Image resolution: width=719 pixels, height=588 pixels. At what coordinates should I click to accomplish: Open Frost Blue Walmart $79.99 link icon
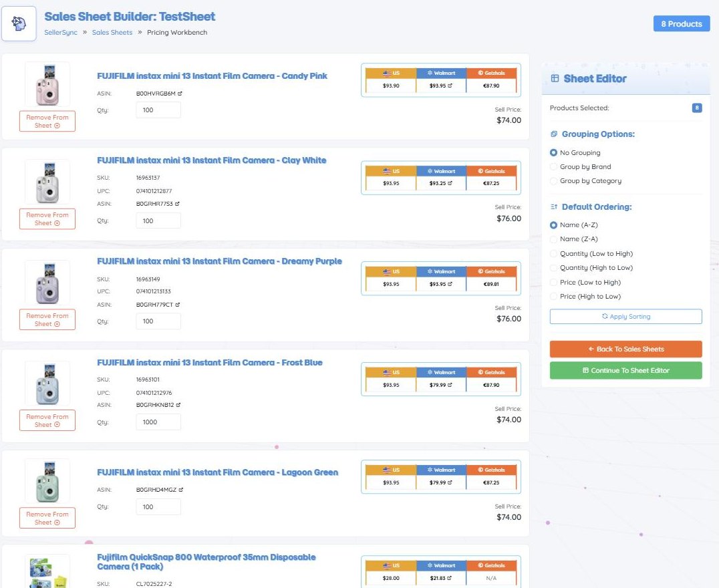click(x=450, y=385)
